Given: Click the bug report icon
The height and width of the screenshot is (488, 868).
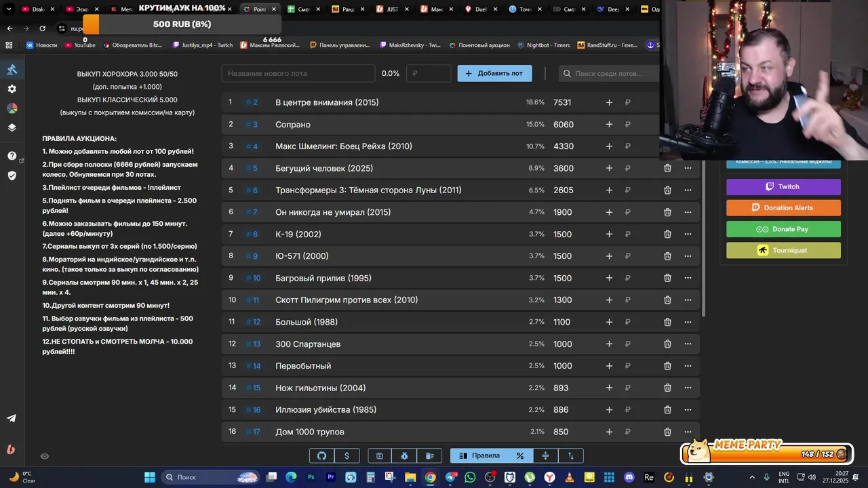Looking at the screenshot, I should point(404,455).
